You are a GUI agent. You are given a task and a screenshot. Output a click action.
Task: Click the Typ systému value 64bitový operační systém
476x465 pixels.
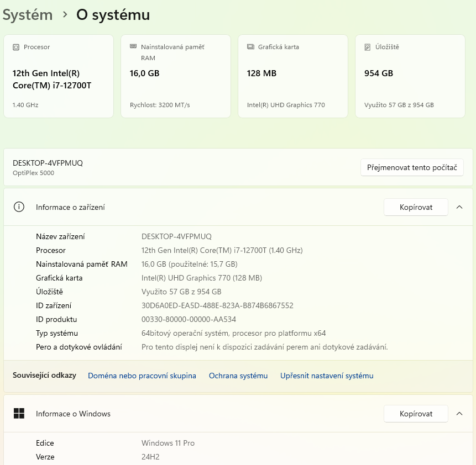click(233, 333)
